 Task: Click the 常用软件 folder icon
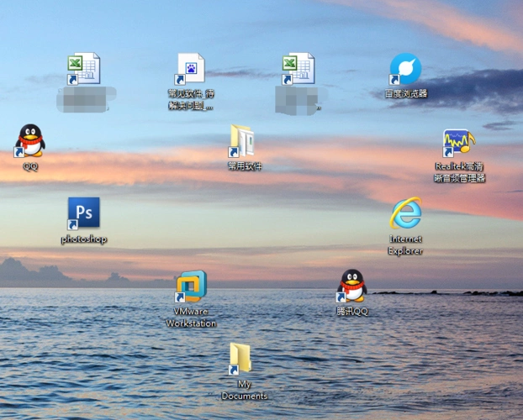242,141
